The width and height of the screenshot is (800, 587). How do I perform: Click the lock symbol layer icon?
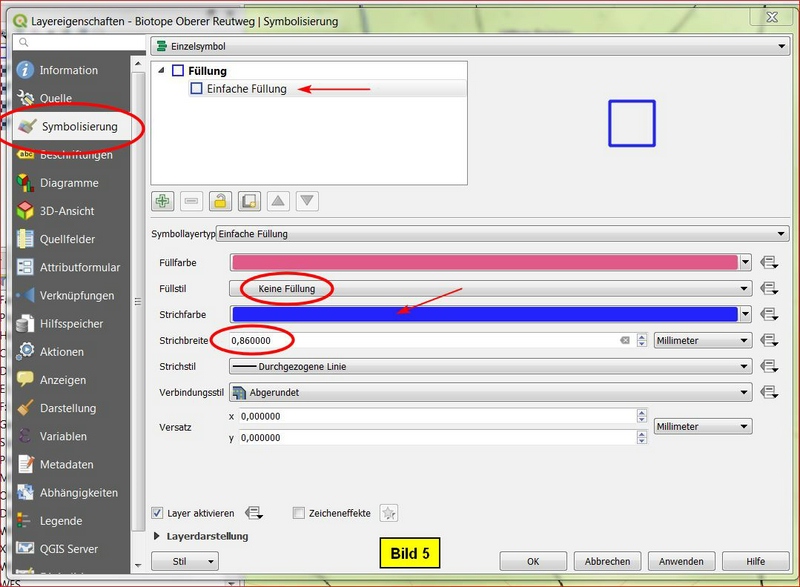tap(220, 201)
